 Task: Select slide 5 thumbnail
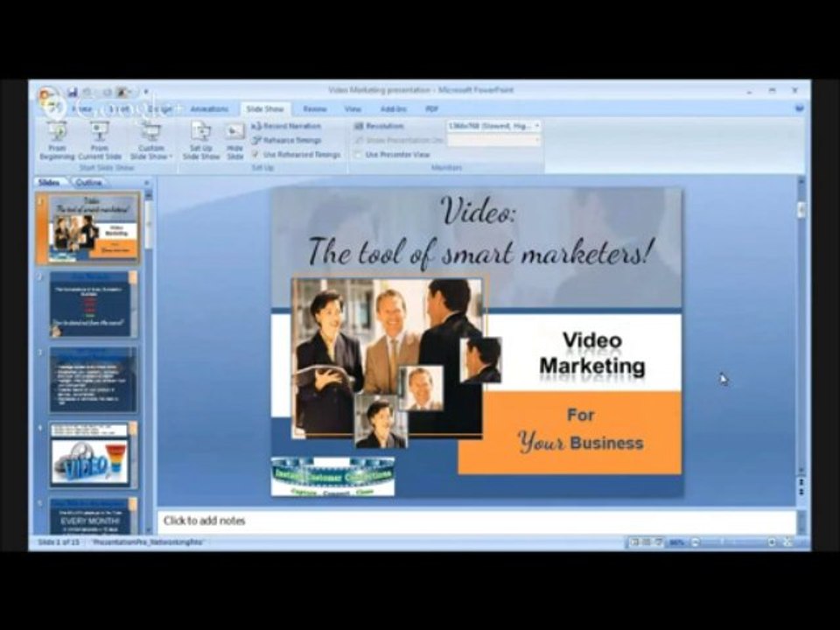(x=94, y=516)
